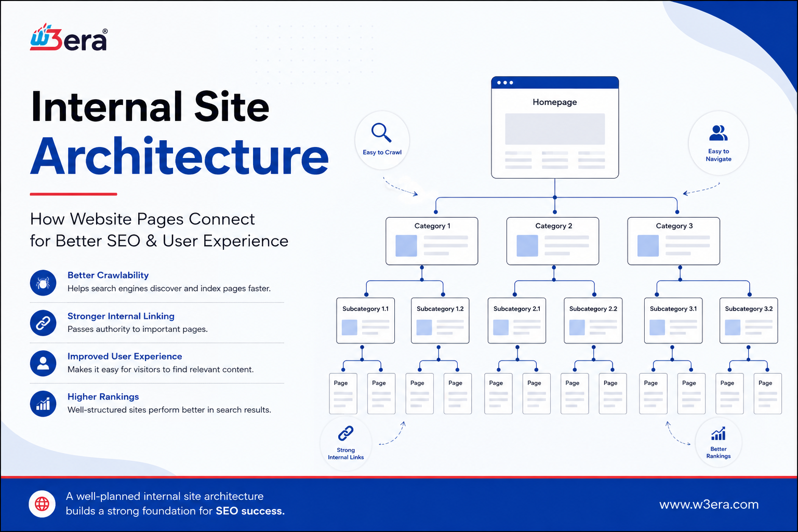Viewport: 798px width, 532px height.
Task: Select the Subcategory 1.2 box
Action: pyautogui.click(x=440, y=321)
